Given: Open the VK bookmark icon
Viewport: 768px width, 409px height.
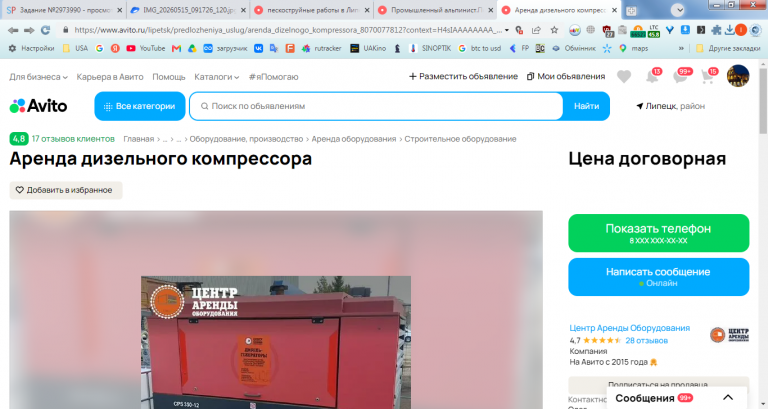Looking at the screenshot, I should [x=258, y=48].
